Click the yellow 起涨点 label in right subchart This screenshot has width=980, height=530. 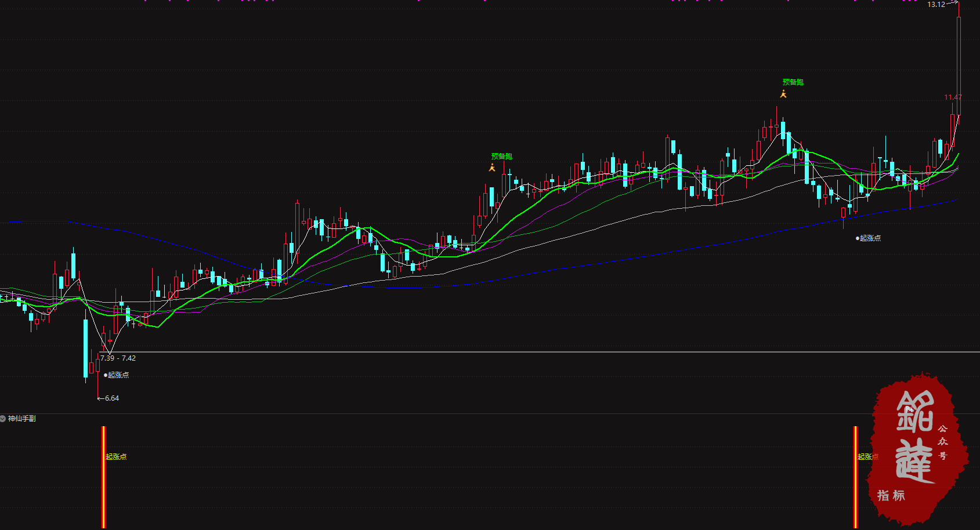coord(867,457)
